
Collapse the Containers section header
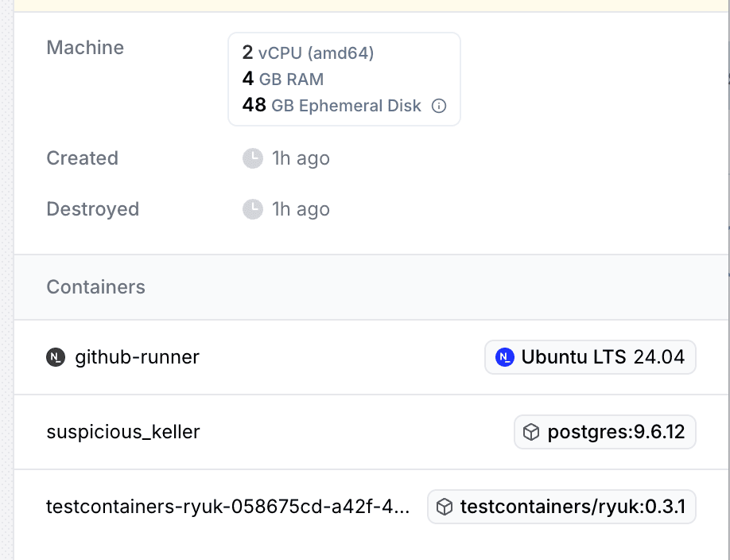(95, 287)
